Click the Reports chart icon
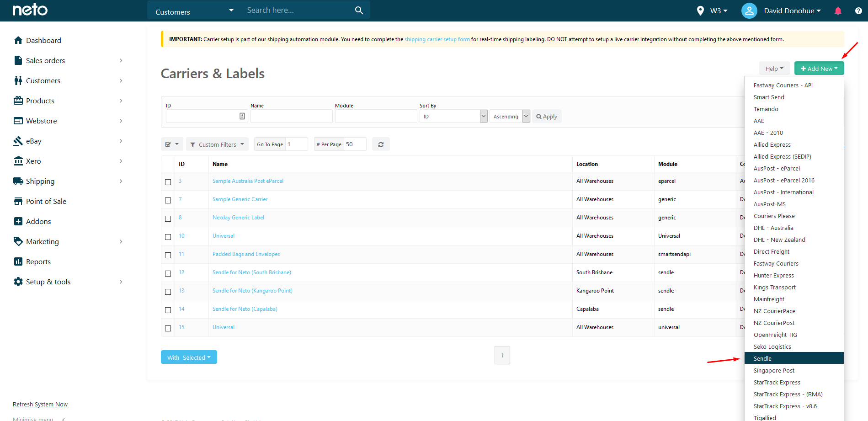This screenshot has width=868, height=421. click(18, 261)
